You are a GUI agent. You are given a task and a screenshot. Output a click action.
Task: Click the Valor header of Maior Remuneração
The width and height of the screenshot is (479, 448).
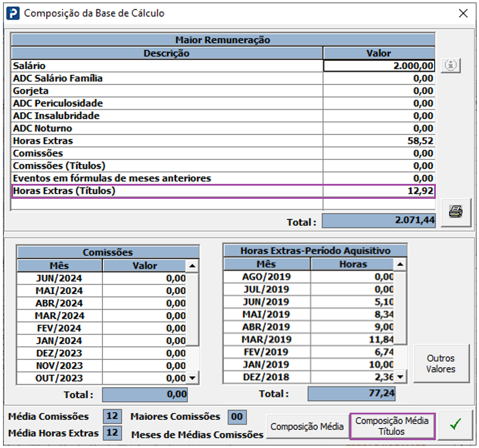click(379, 53)
